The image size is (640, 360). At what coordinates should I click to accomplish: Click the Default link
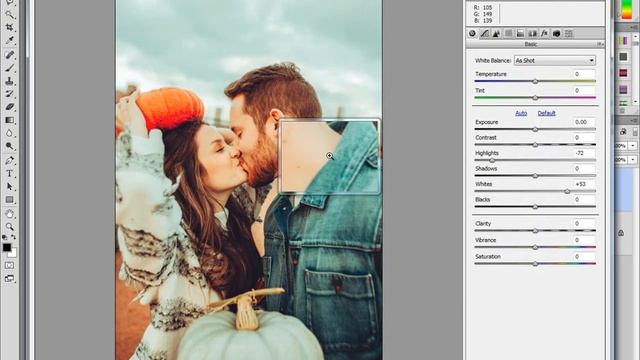coord(547,113)
